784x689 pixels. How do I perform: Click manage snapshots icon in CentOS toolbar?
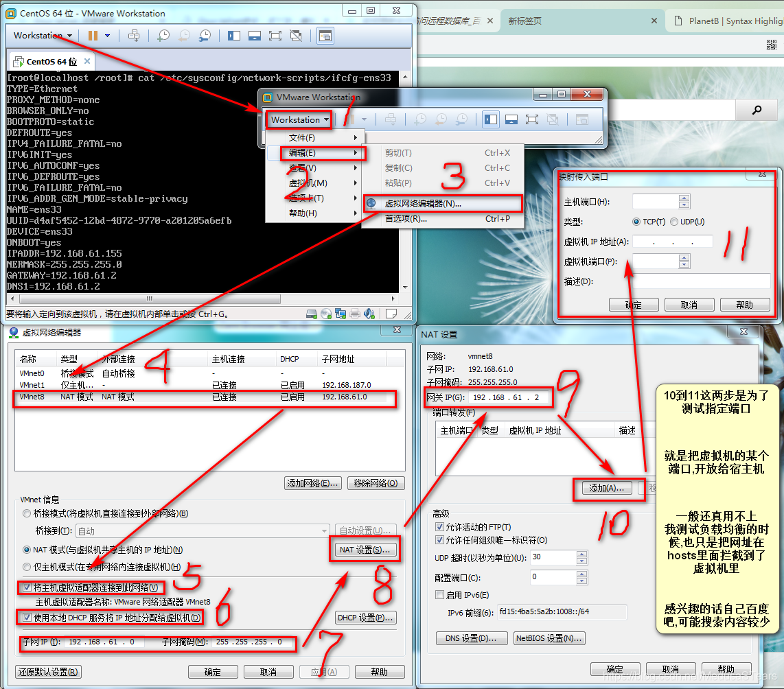click(x=205, y=36)
